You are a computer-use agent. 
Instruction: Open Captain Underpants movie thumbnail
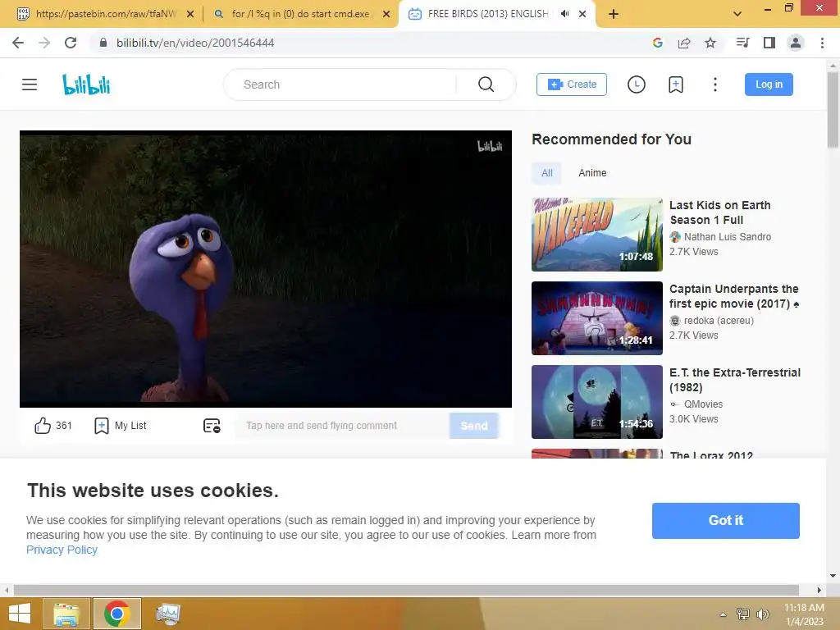[x=597, y=318]
